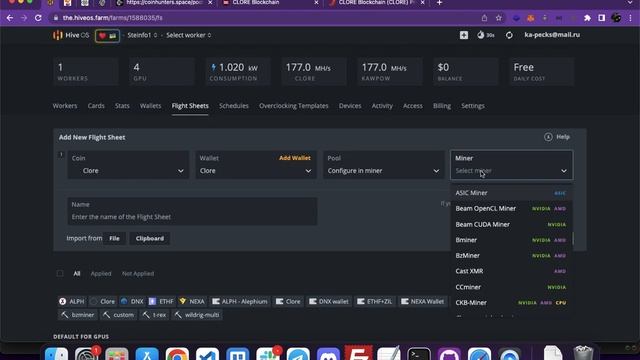Choose Cast XMR from miner list
Screen dimensions: 640x360
[x=511, y=271]
